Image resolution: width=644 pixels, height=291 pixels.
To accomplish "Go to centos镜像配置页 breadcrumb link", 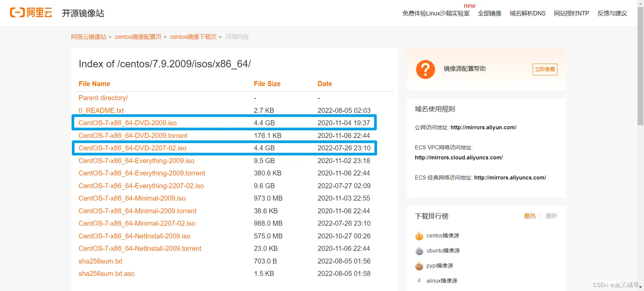I will (138, 37).
